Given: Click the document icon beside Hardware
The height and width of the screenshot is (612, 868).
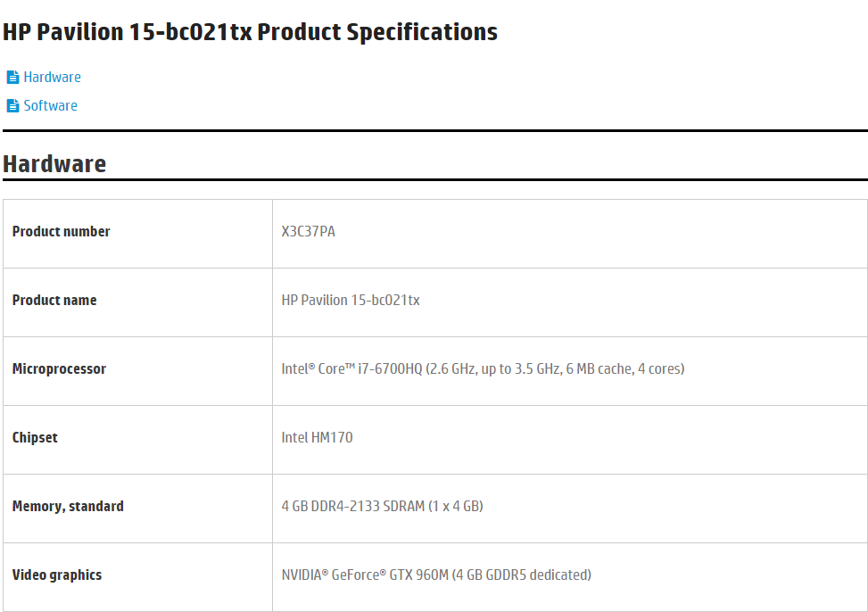Looking at the screenshot, I should tap(12, 77).
